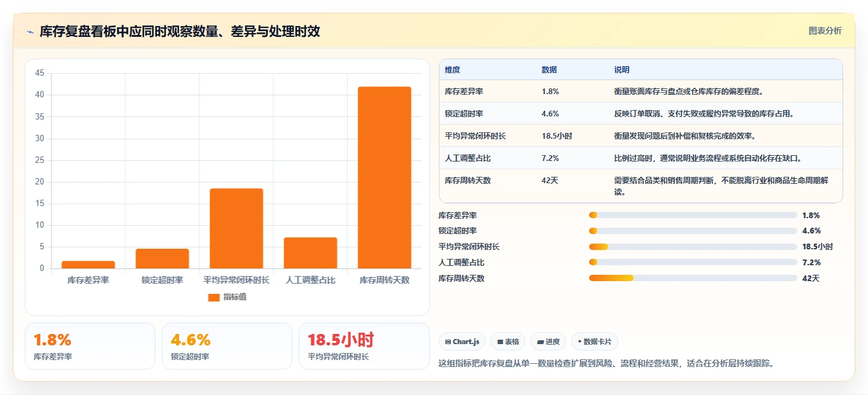The height and width of the screenshot is (395, 868).
Task: Click the description starting 需要结合品类
Action: click(722, 186)
